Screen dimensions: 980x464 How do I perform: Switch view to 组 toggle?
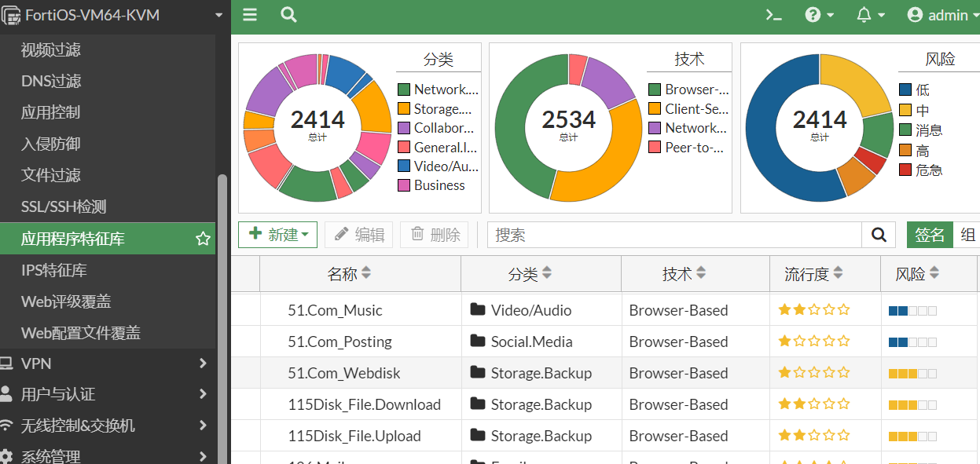pyautogui.click(x=967, y=235)
